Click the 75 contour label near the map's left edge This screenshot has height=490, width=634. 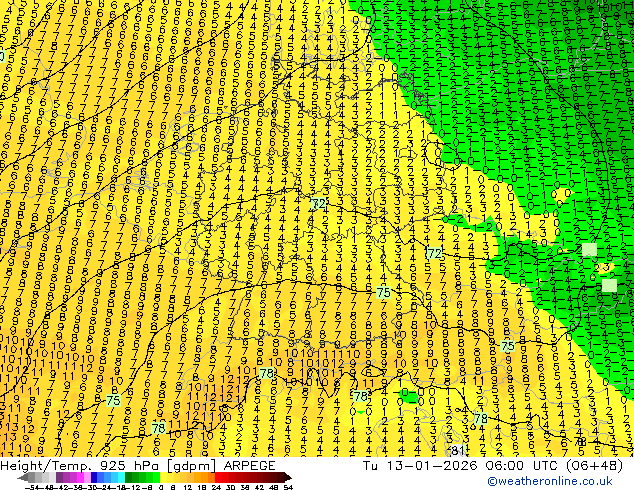pyautogui.click(x=113, y=400)
